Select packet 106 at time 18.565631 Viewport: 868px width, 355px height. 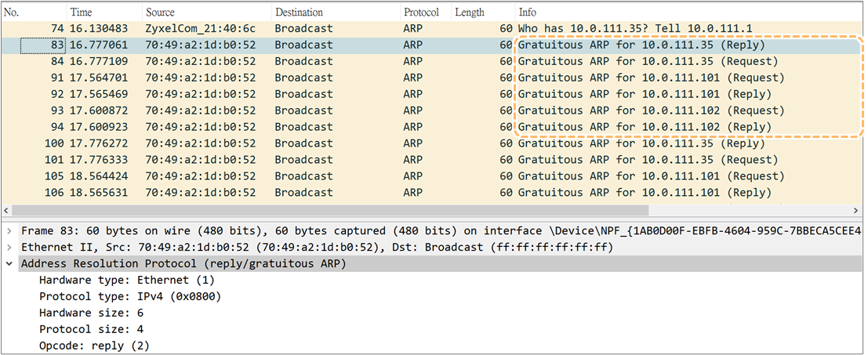(x=432, y=193)
